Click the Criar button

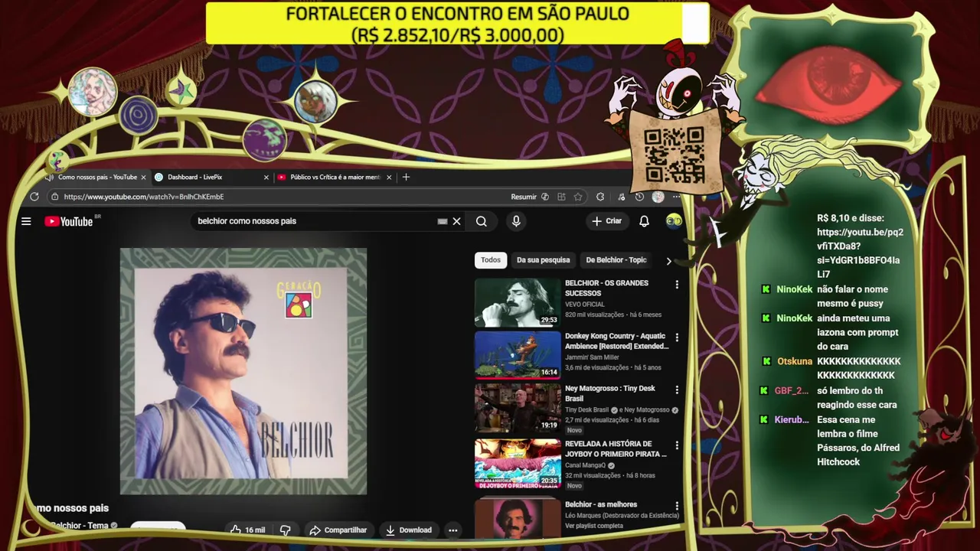click(607, 221)
